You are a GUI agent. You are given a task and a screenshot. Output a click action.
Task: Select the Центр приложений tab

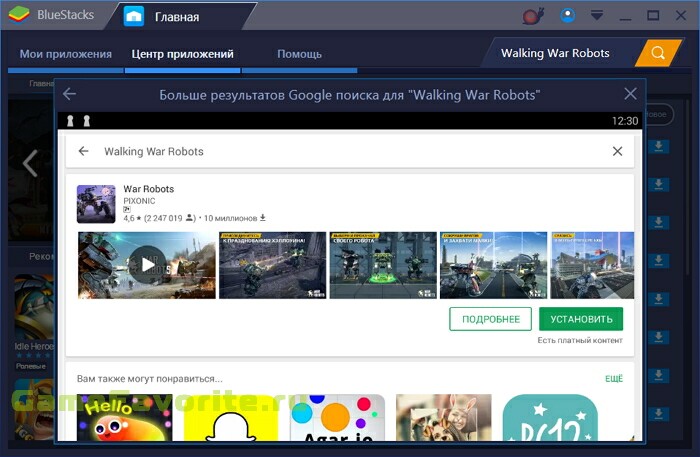tap(183, 54)
